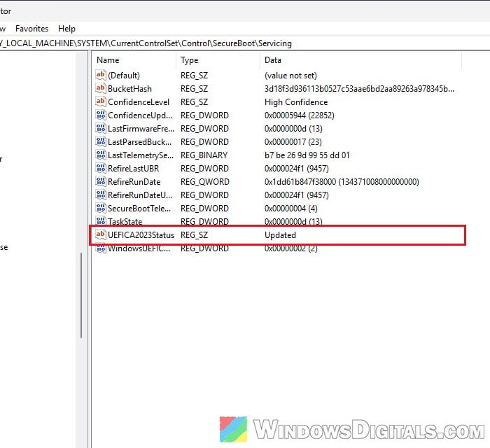Click the ConfidenceLevel string icon
The height and width of the screenshot is (448, 490).
click(x=100, y=101)
